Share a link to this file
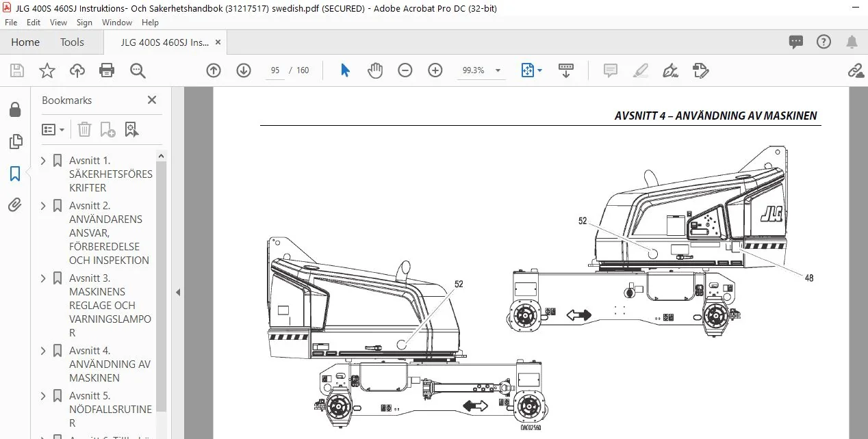The height and width of the screenshot is (439, 868). pos(855,70)
